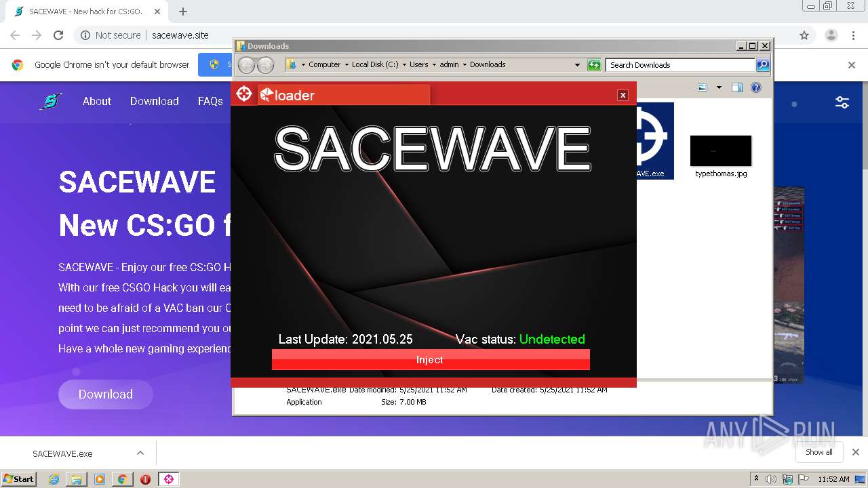Open media player from taskbar
The height and width of the screenshot is (488, 868).
[100, 479]
